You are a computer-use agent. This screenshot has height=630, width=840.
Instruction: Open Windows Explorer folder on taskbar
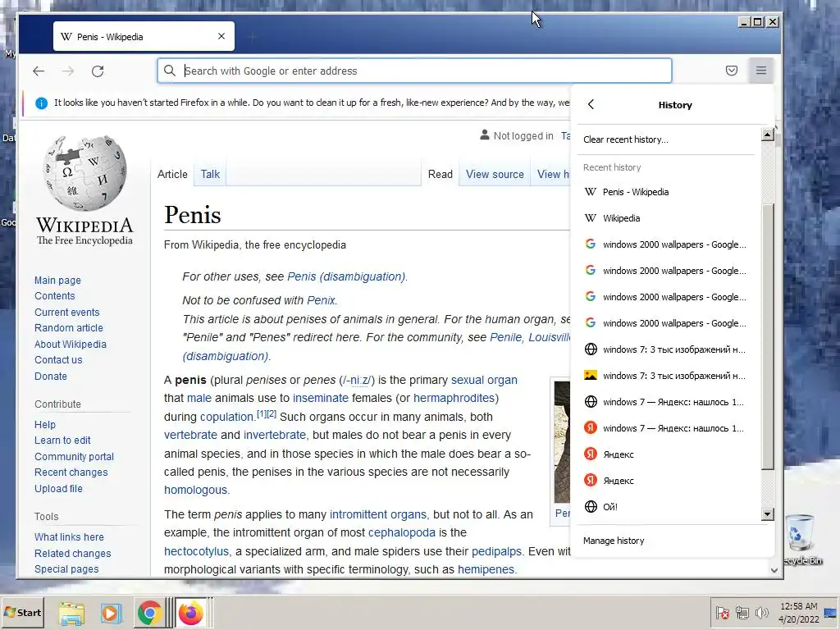[x=71, y=614]
